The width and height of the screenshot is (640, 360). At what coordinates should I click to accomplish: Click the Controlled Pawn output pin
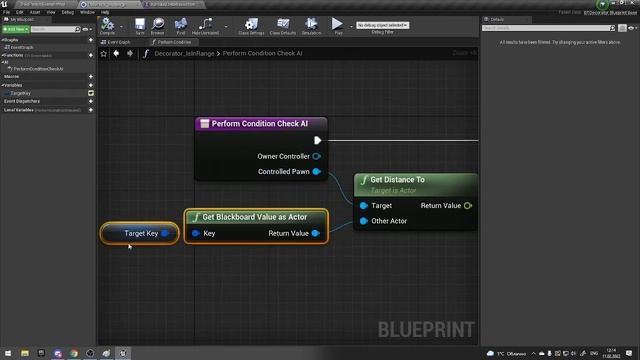pyautogui.click(x=316, y=171)
